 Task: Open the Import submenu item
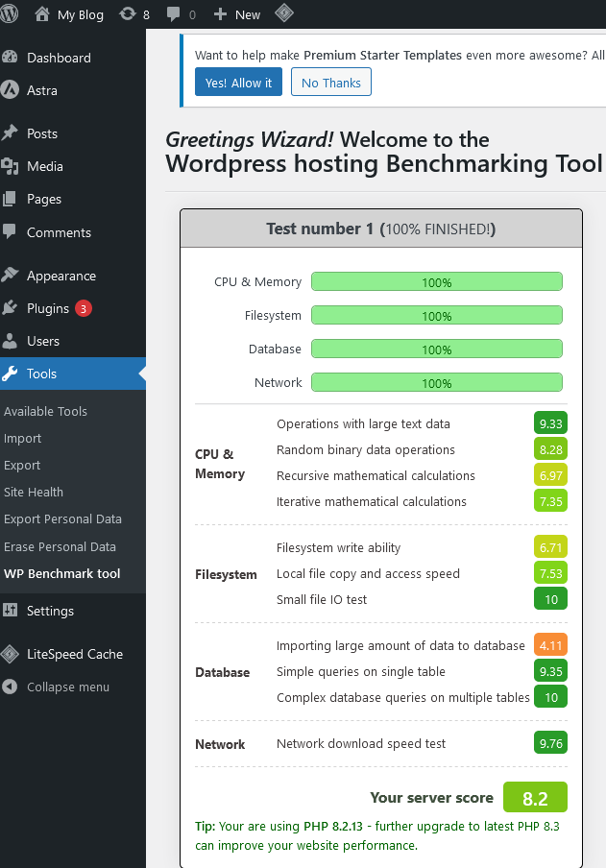(x=22, y=439)
